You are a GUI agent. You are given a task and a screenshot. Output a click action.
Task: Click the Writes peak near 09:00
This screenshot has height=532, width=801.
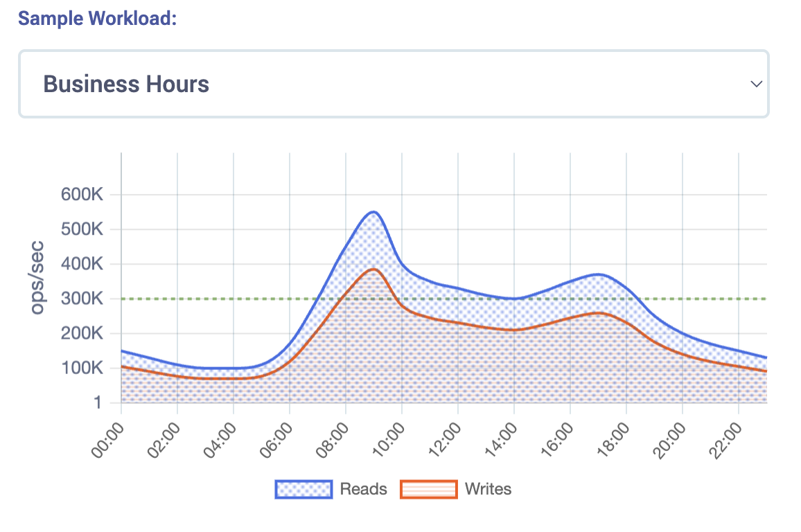point(373,269)
